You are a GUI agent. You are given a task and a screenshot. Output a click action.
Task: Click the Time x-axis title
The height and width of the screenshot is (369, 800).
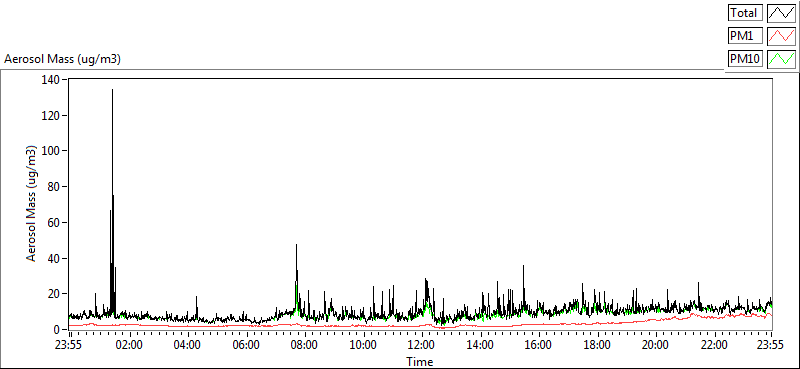click(x=420, y=362)
